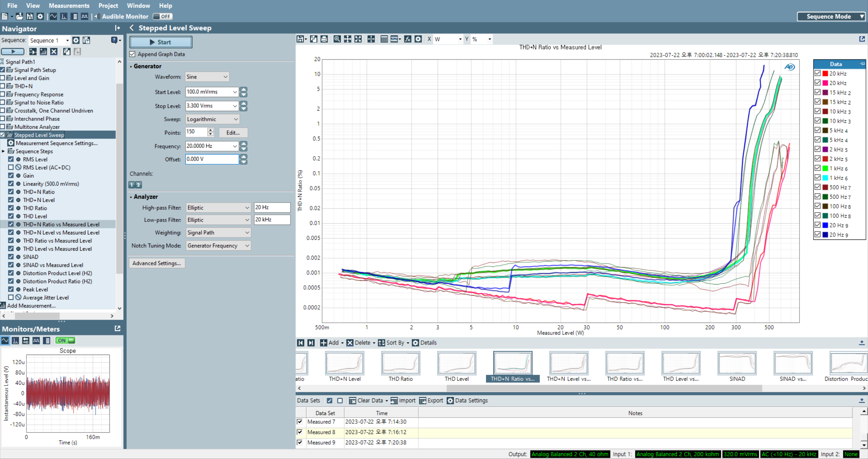Click graph properties gear icon
The image size is (868, 459).
click(418, 39)
